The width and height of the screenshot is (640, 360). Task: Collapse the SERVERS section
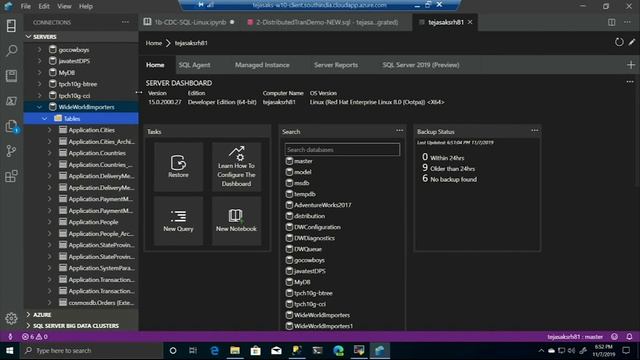29,37
